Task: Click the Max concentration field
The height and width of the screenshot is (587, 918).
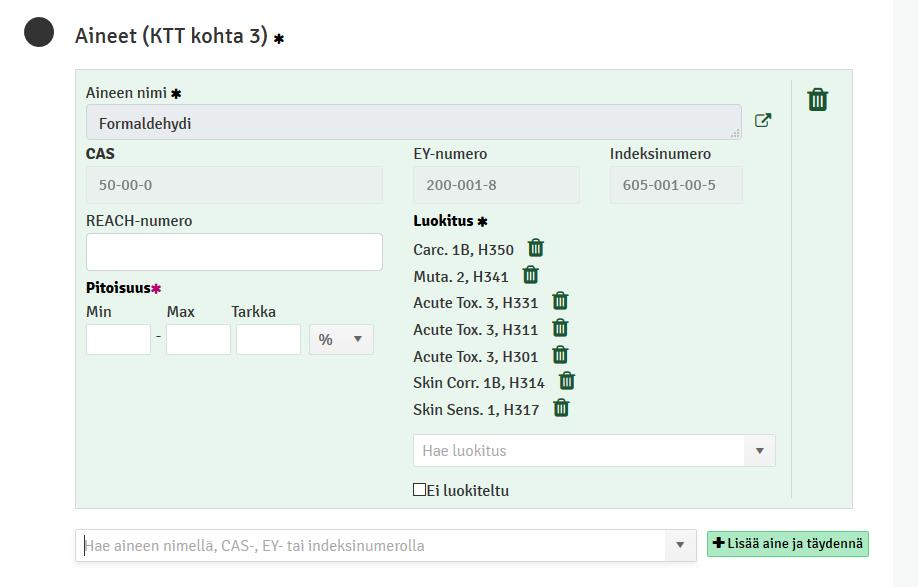Action: (198, 339)
